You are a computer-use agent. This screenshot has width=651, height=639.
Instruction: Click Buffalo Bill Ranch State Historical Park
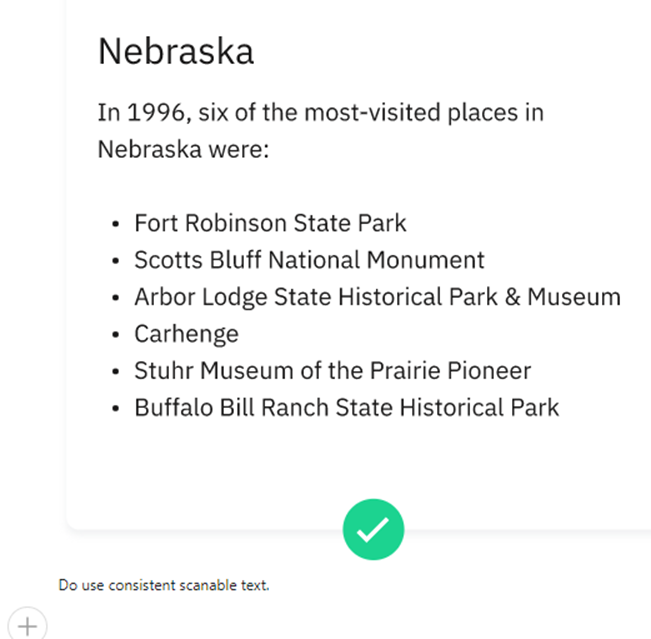pyautogui.click(x=346, y=408)
